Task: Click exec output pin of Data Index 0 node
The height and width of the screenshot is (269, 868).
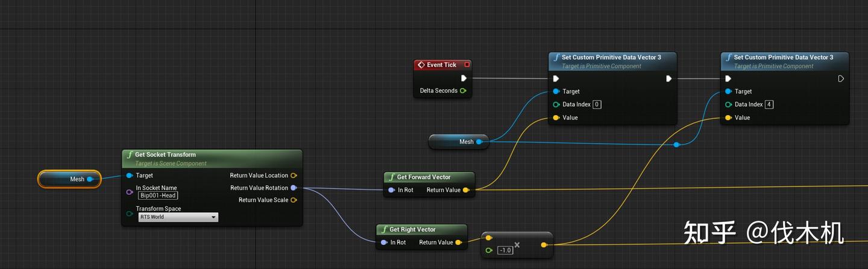Action: pyautogui.click(x=668, y=78)
